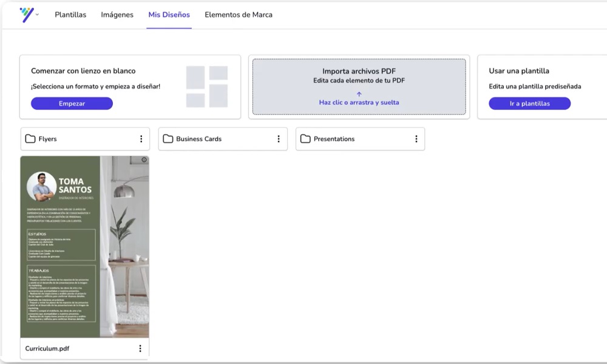Go to Elementos de Marca
Screen dimensions: 607x364
point(238,14)
